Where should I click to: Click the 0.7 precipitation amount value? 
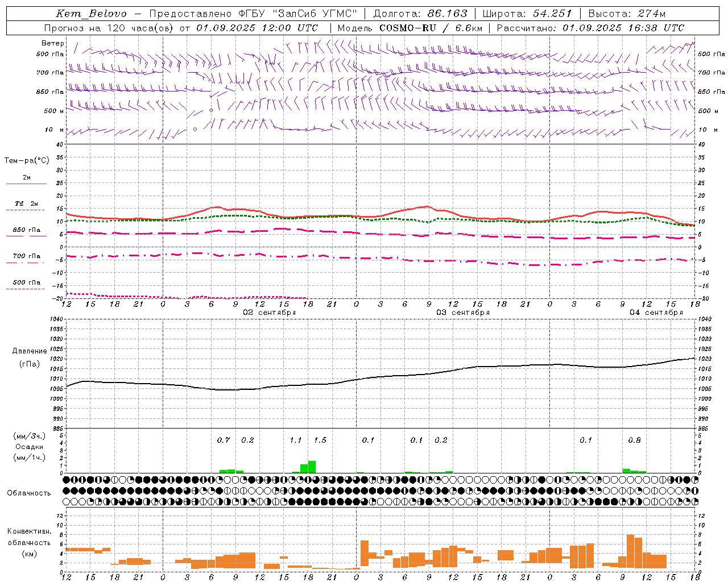coord(224,440)
